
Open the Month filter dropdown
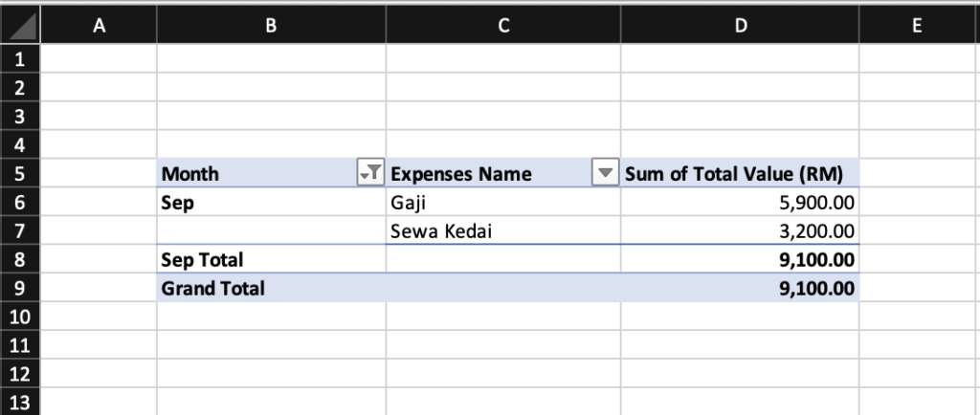point(369,173)
